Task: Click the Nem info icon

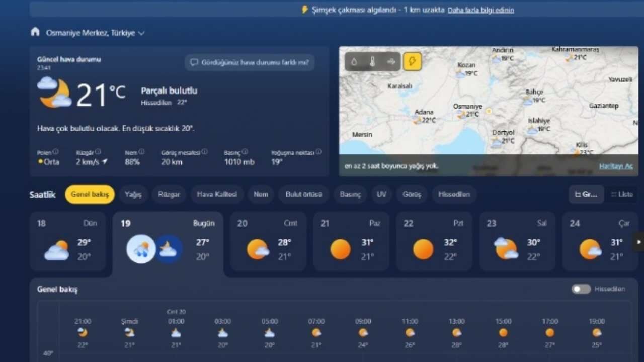Action: click(141, 152)
